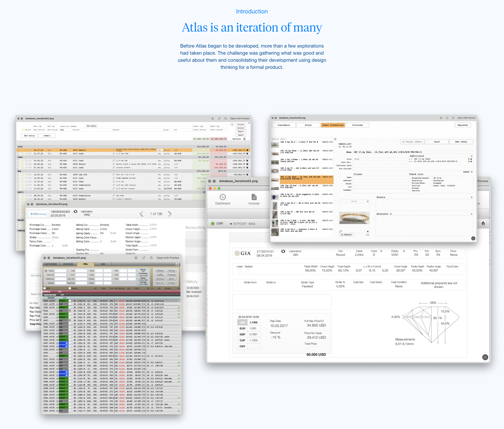
Task: Select the gold bracelet image thumbnail
Action: tap(354, 218)
